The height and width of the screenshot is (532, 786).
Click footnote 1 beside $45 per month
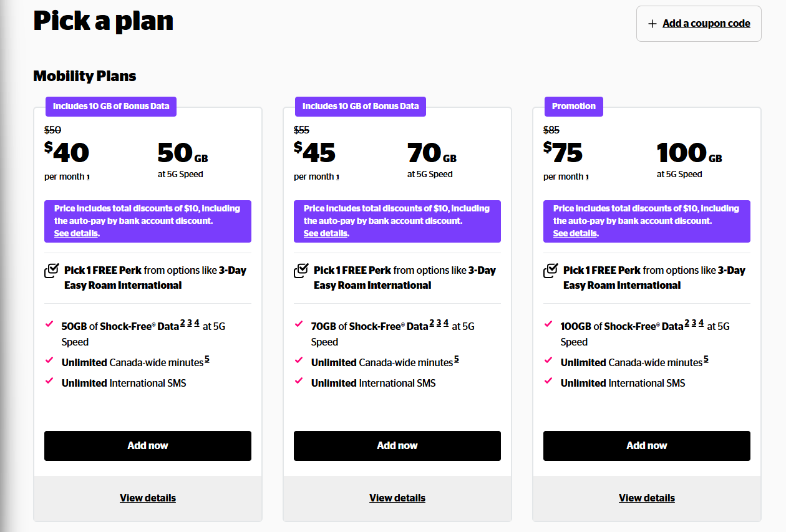[x=337, y=178]
